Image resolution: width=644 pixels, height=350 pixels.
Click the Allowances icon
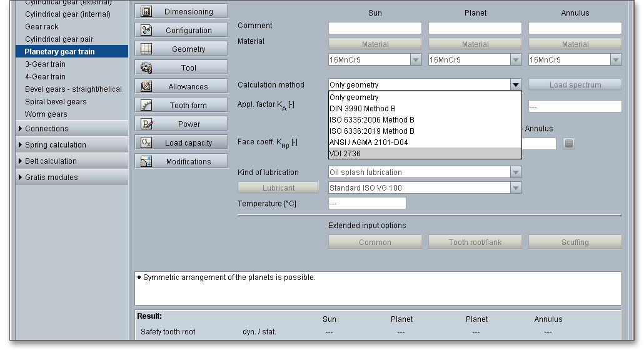[x=146, y=86]
